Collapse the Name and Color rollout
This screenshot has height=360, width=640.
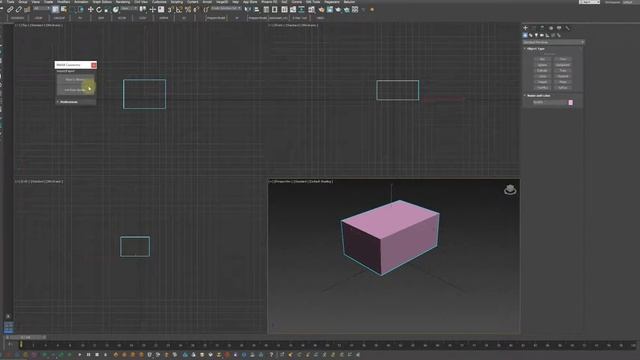pyautogui.click(x=538, y=96)
